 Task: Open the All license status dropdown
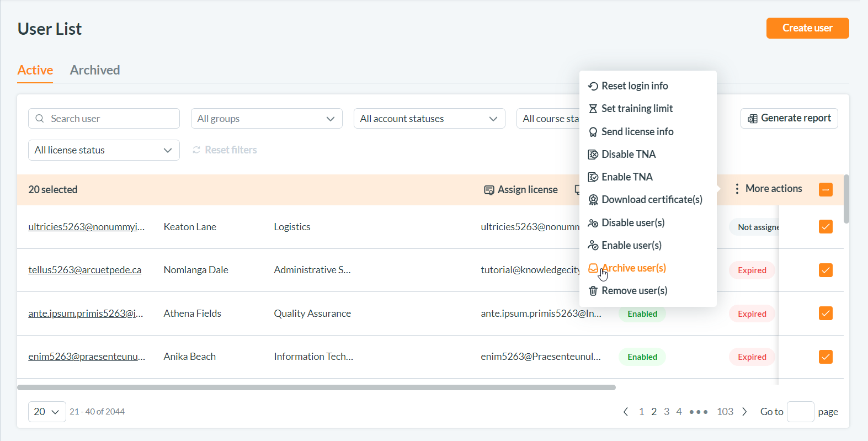104,150
